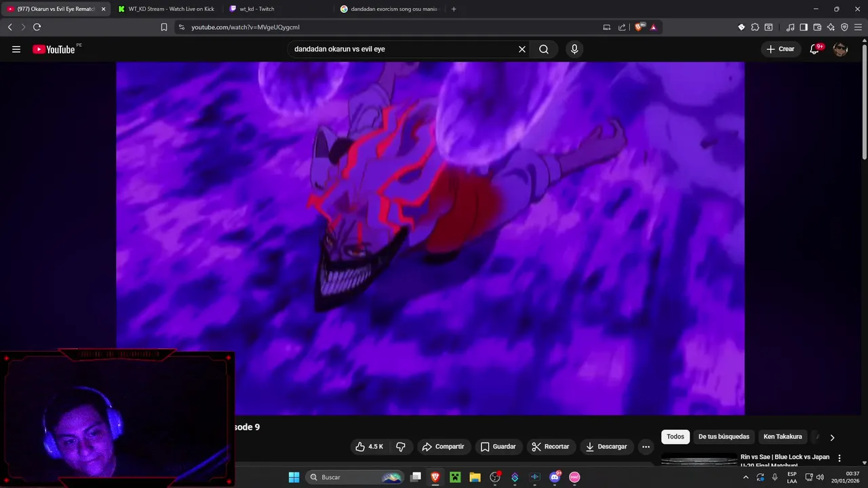Open Task View on the taskbar
Image resolution: width=868 pixels, height=488 pixels.
[416, 477]
